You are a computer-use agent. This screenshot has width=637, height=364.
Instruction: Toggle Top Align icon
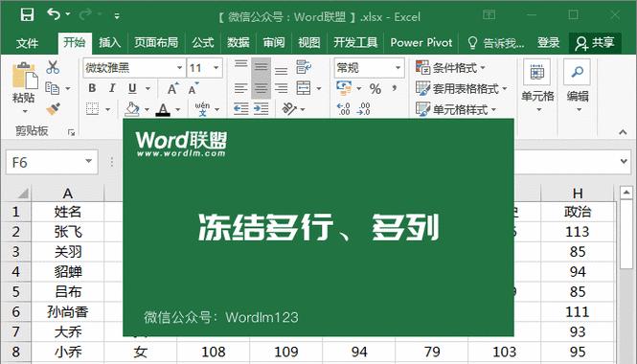[240, 65]
